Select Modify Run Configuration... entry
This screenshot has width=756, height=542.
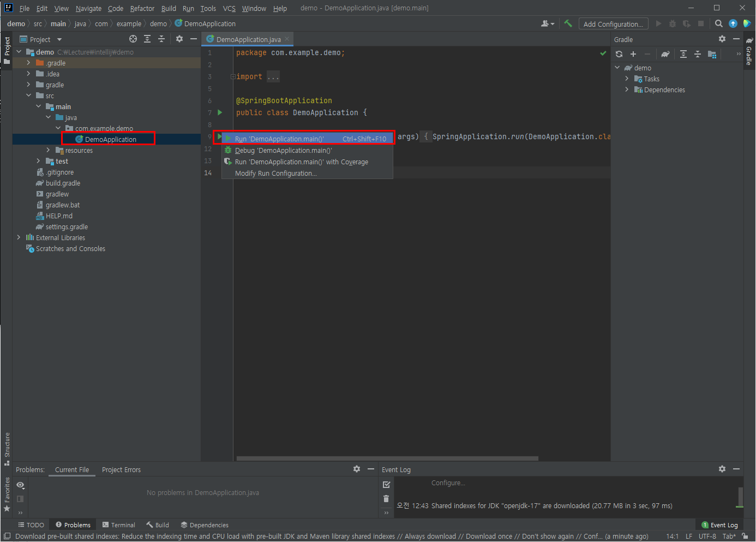tap(307, 173)
